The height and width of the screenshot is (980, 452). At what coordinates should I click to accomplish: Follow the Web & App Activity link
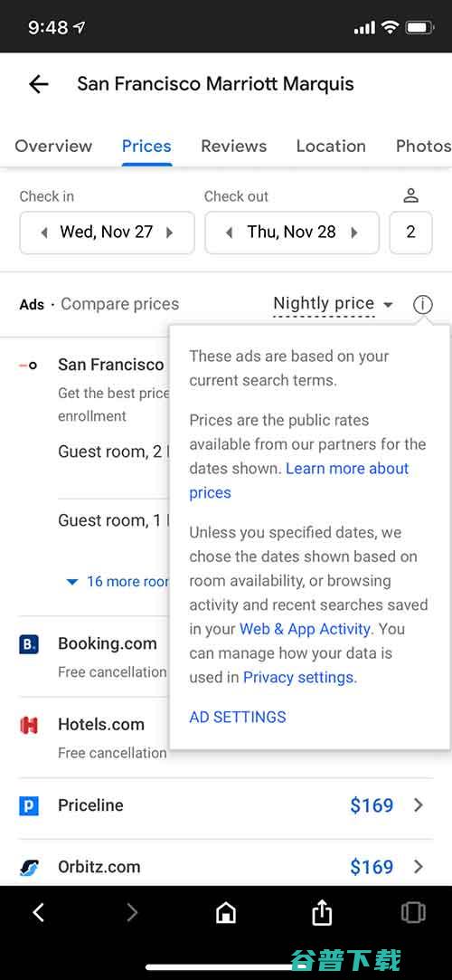click(x=305, y=629)
